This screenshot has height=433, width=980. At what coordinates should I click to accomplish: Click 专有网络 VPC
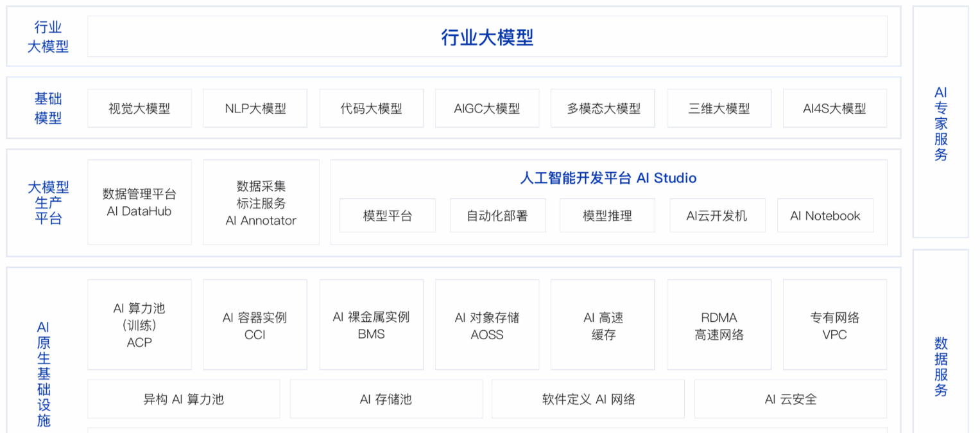[x=834, y=324]
